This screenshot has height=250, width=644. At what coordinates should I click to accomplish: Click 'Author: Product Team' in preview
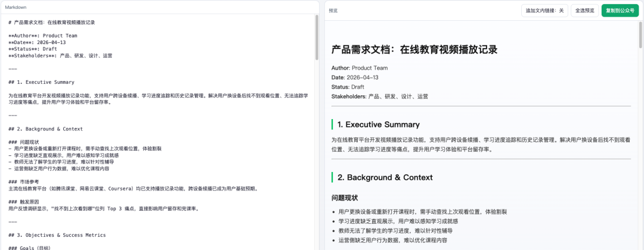coord(360,68)
